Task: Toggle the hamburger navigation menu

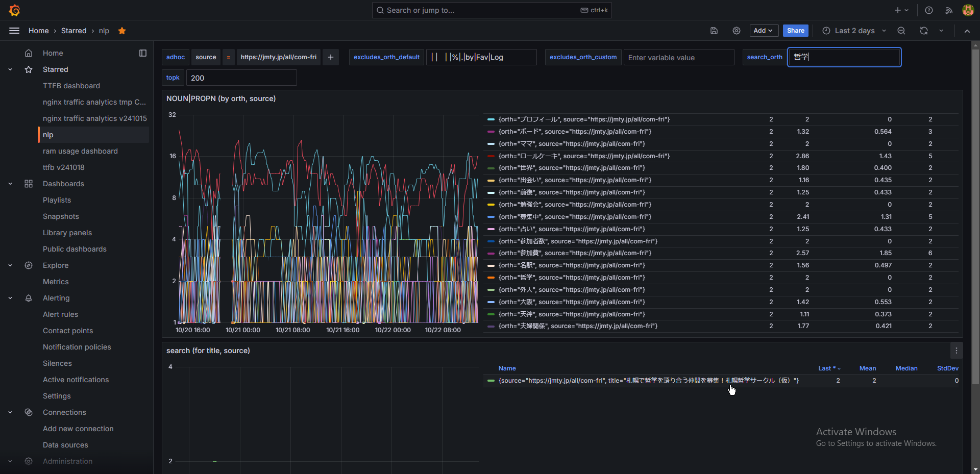Action: 14,31
